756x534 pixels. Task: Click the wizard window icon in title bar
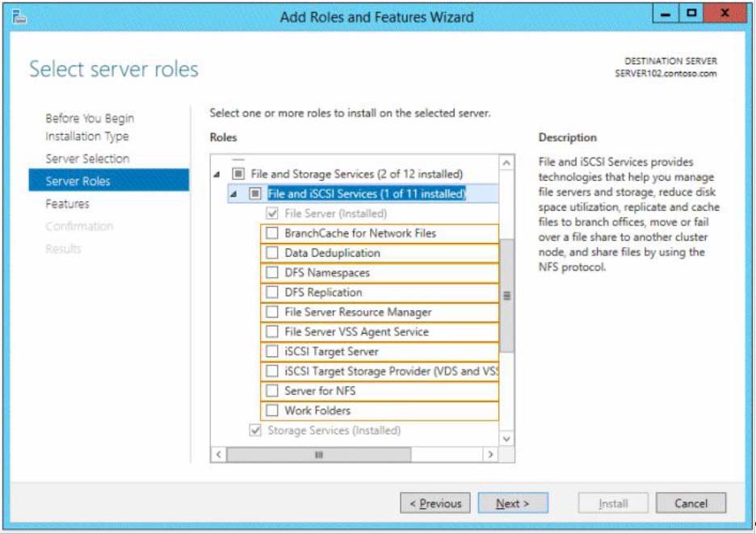click(19, 17)
